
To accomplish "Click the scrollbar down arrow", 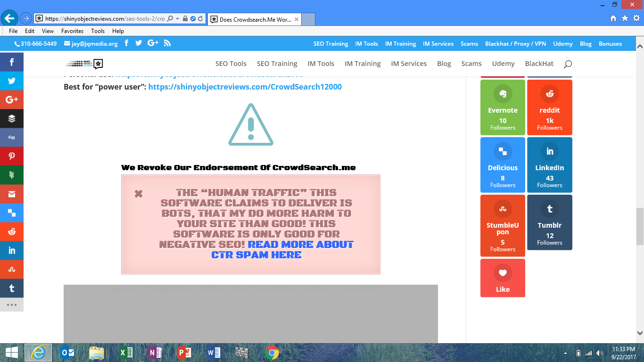I will (x=640, y=332).
